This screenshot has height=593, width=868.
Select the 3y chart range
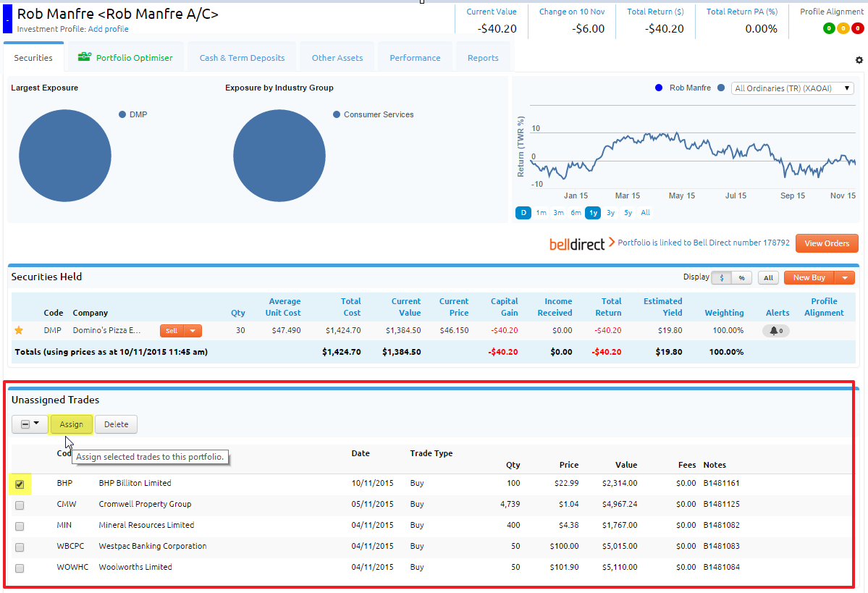[x=610, y=213]
